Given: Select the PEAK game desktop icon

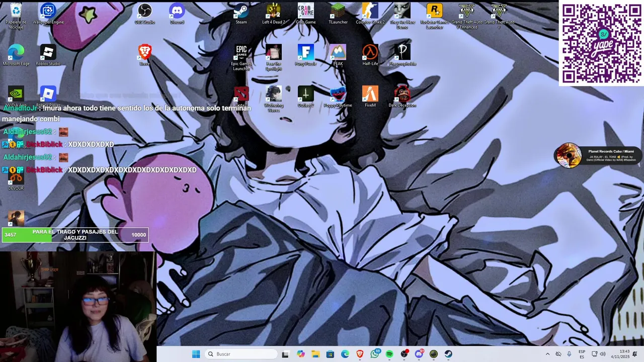Looking at the screenshot, I should pyautogui.click(x=338, y=55).
